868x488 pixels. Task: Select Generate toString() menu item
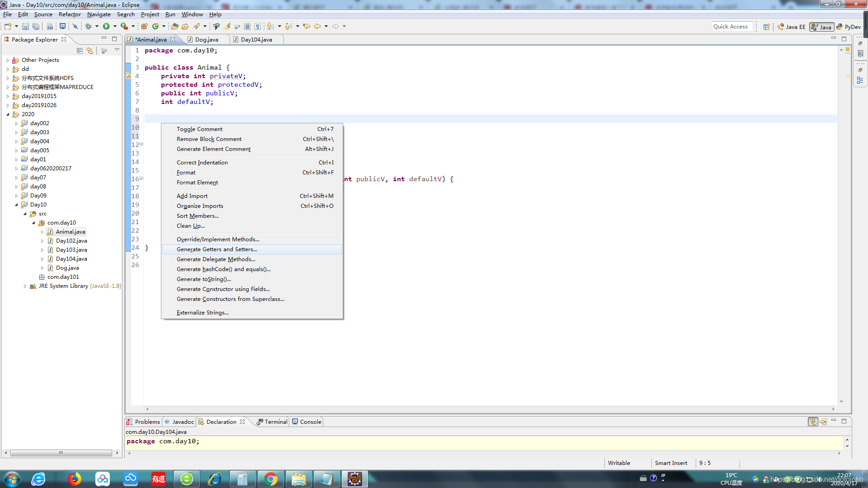tap(252, 279)
